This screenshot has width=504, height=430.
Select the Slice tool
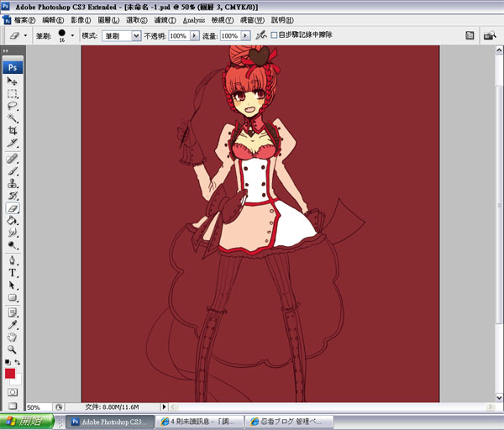click(x=13, y=143)
